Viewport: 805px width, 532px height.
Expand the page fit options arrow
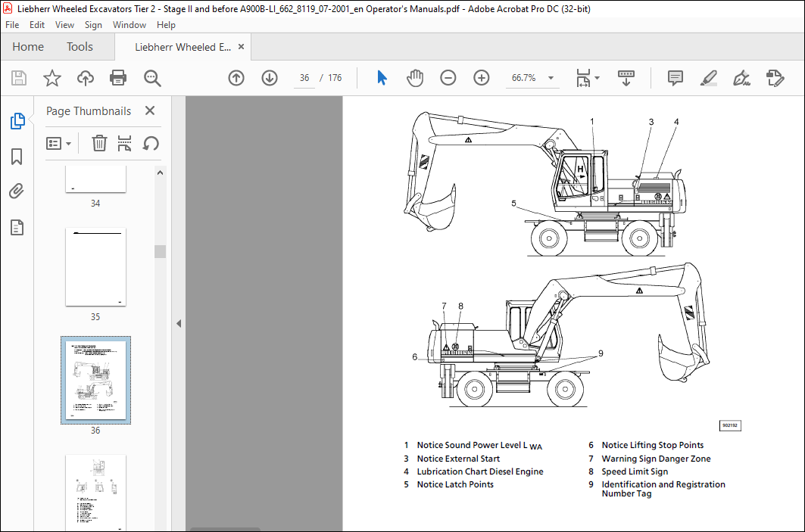tap(597, 78)
